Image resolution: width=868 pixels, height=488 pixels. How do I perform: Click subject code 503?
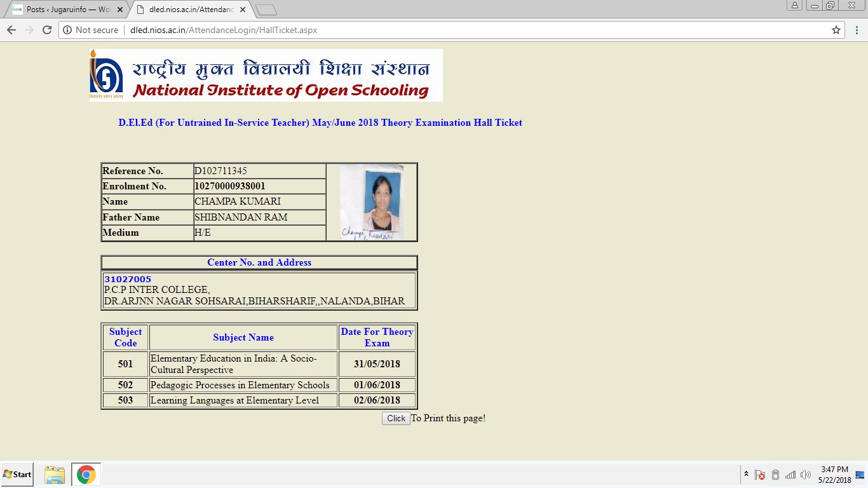(125, 400)
